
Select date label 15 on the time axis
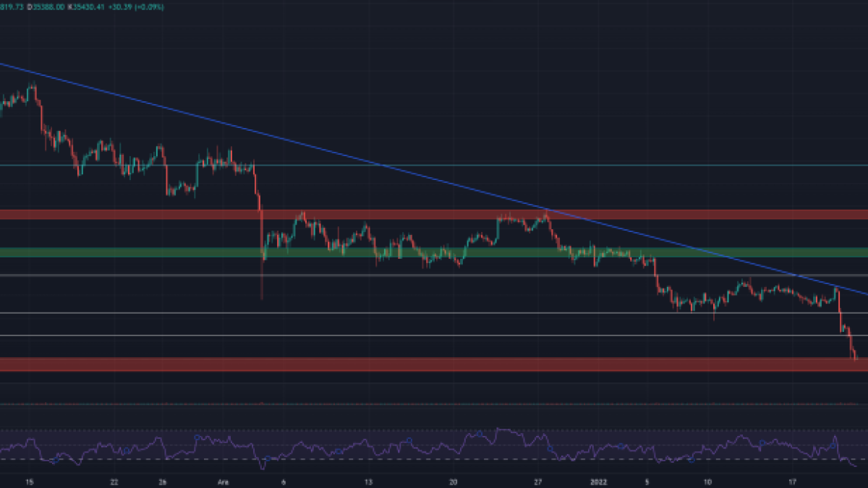click(30, 481)
